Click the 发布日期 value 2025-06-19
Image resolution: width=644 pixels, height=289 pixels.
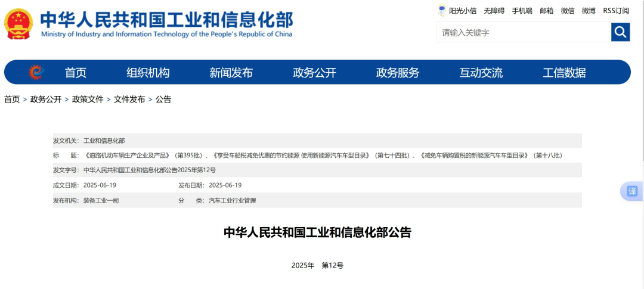[225, 185]
